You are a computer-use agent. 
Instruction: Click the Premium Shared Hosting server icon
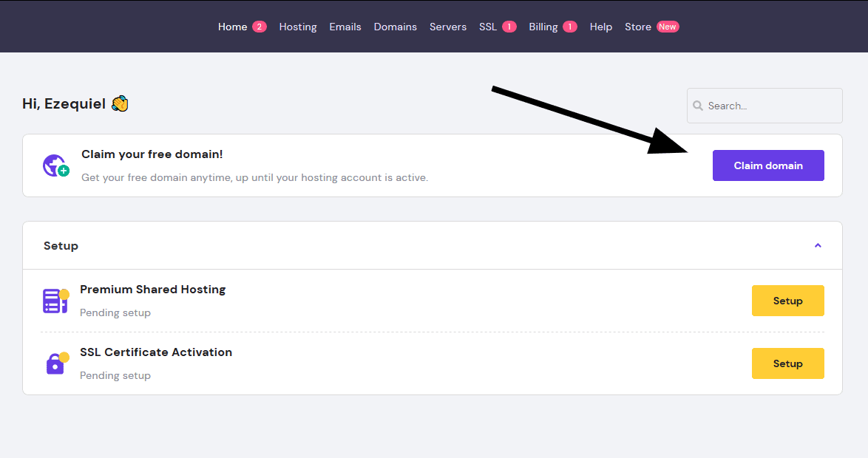(56, 301)
